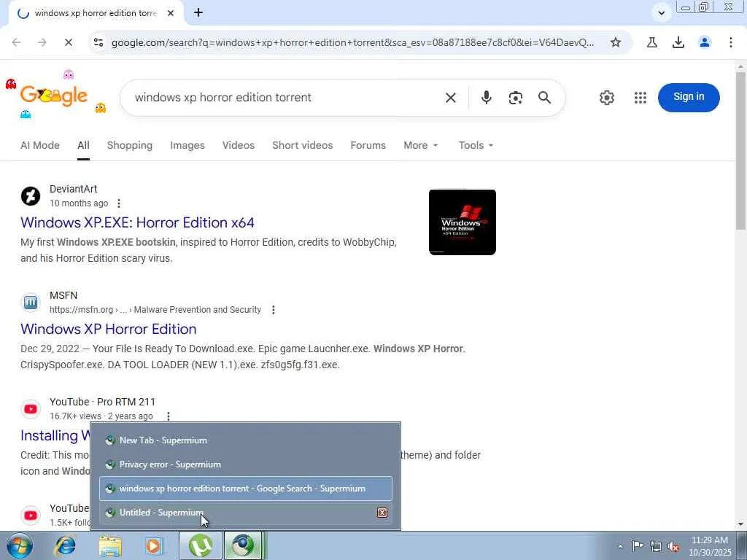Viewport: 747px width, 560px height.
Task: Show hidden tray icons arrow
Action: coord(620,547)
